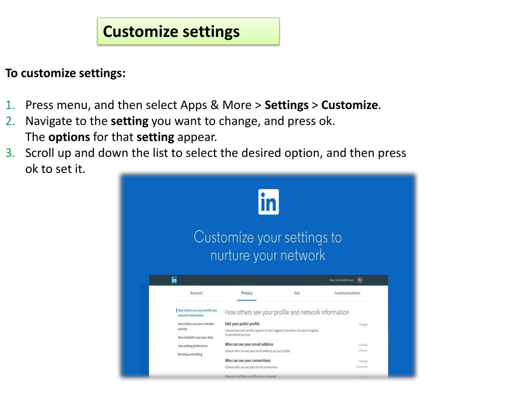Open the profile avatar in header bar

(x=360, y=280)
